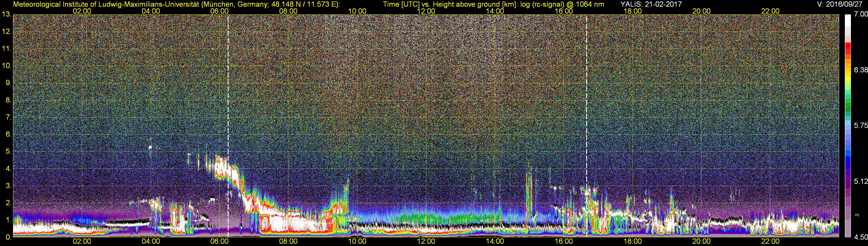Click the 20:00 label on the upper time axis

(x=701, y=11)
